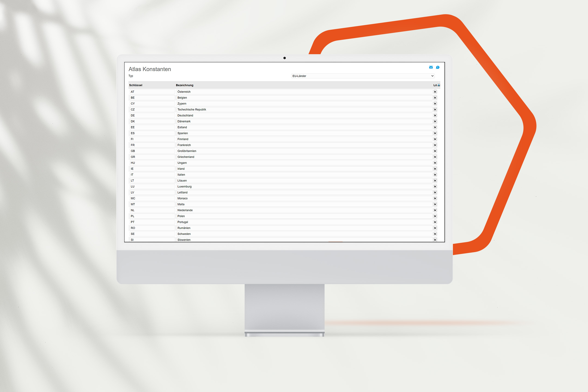Edit the key field containing PL
Viewport: 588px width, 392px height.
[x=152, y=216]
